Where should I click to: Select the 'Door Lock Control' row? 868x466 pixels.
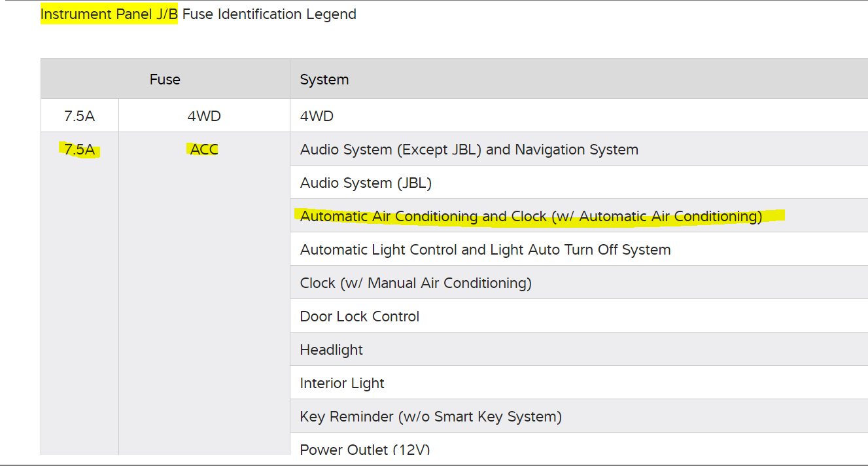tap(359, 317)
